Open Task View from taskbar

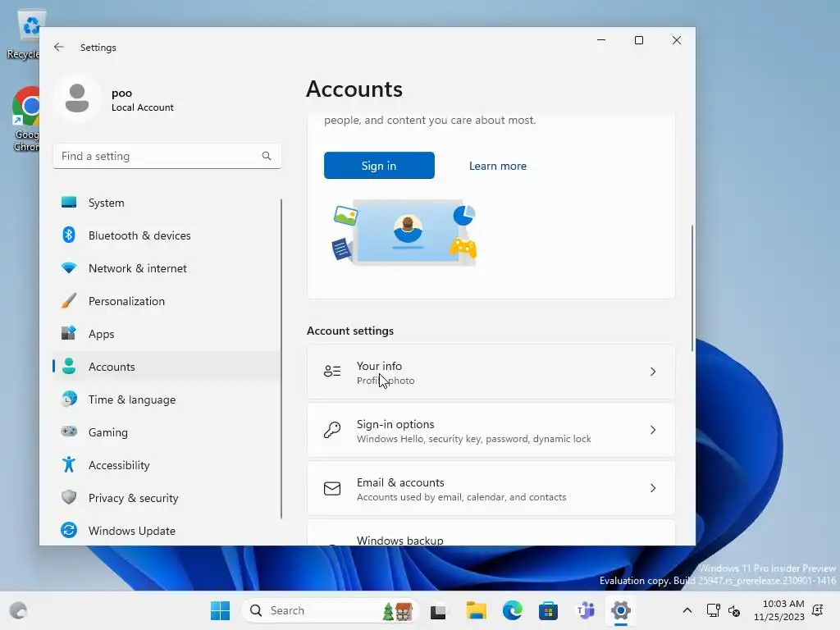pyautogui.click(x=438, y=610)
